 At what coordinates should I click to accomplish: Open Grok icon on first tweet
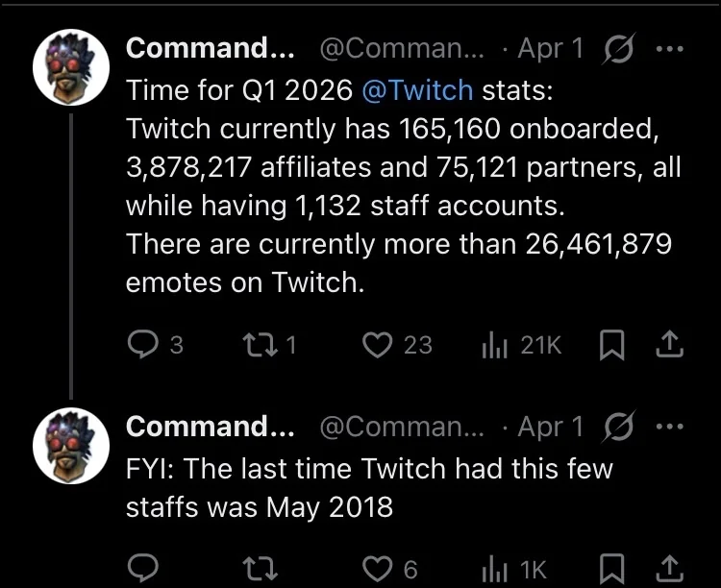coord(617,49)
